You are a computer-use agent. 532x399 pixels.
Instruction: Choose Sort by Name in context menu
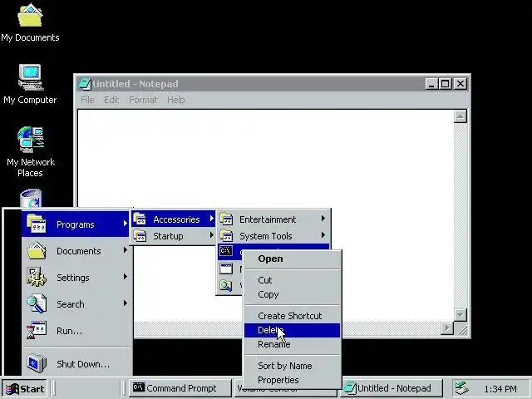click(292, 366)
